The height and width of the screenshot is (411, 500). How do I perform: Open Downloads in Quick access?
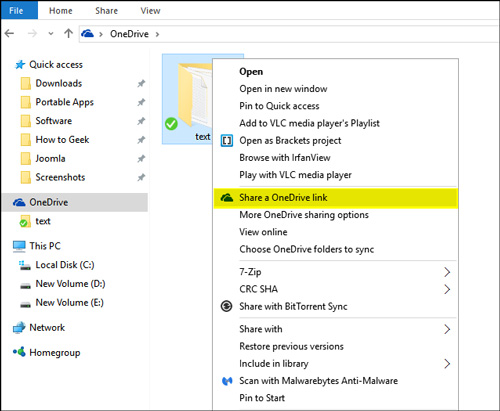(x=59, y=83)
